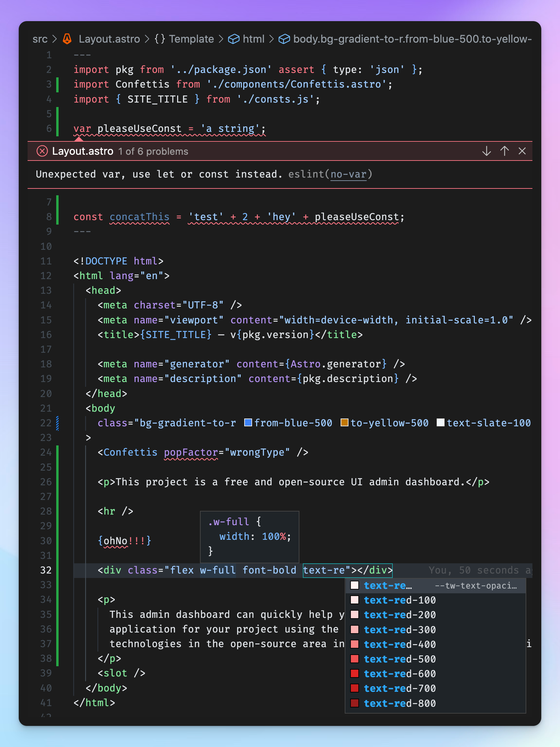Choose first text-re… autocomplete suggestion

tap(435, 585)
